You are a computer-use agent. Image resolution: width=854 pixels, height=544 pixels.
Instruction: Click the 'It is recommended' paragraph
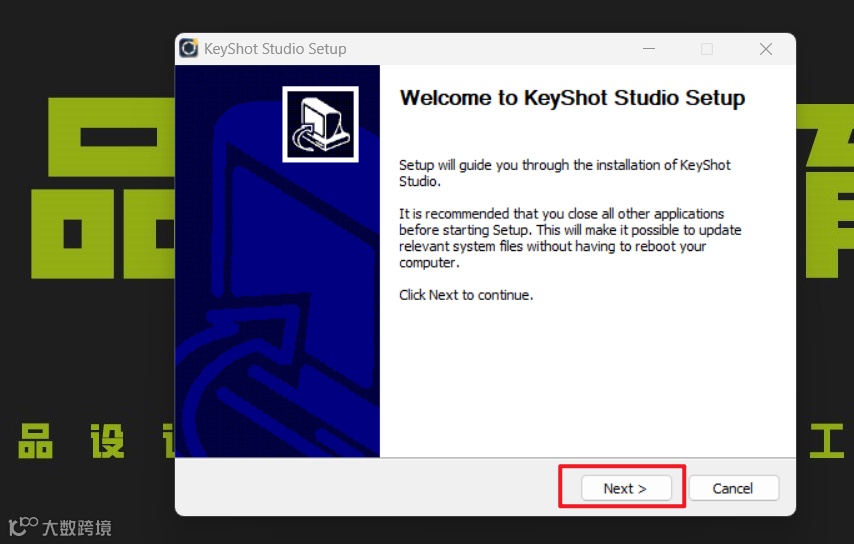point(570,238)
